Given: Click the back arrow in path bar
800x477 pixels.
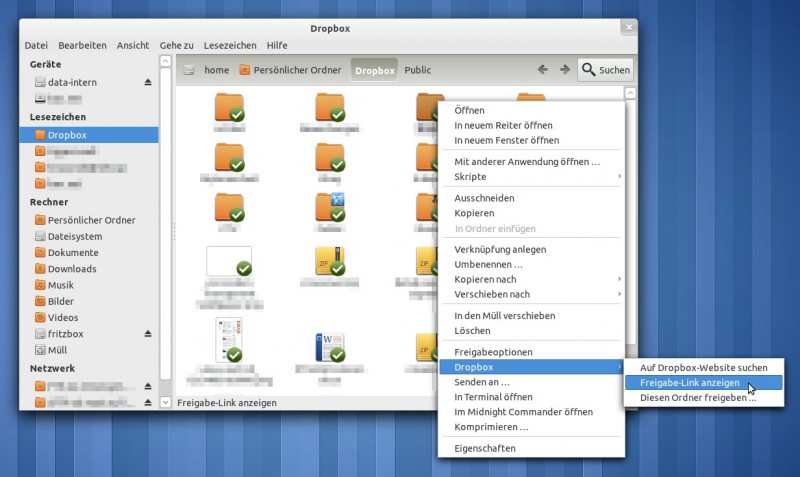Looking at the screenshot, I should pyautogui.click(x=543, y=70).
